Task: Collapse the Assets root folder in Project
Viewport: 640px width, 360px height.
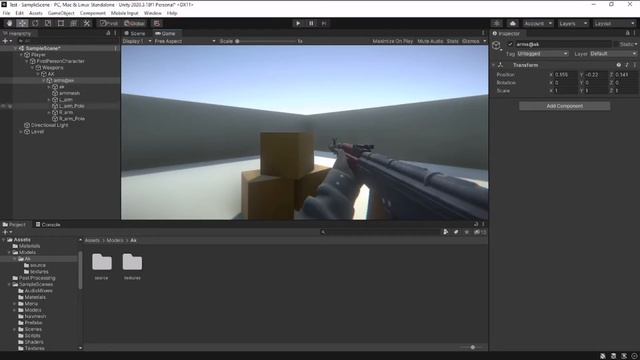Action: click(x=4, y=240)
